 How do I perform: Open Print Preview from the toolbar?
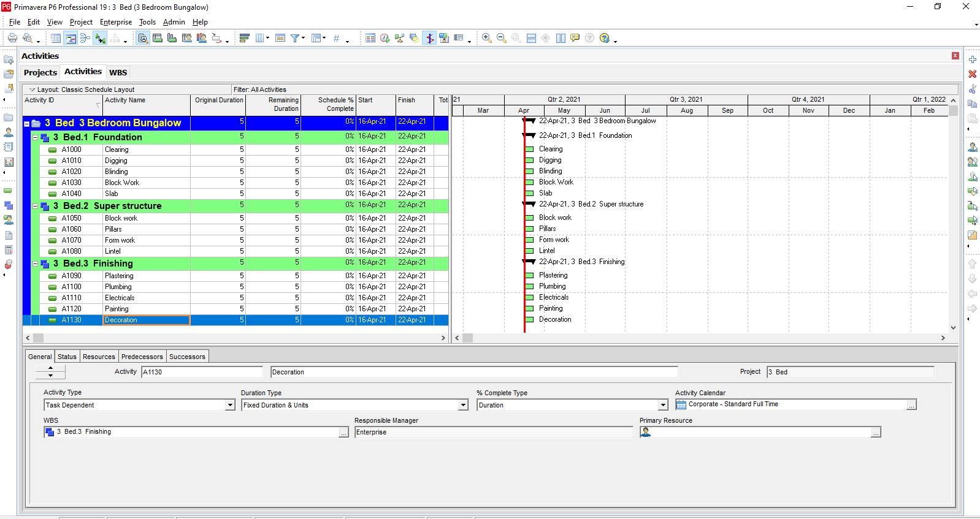tap(27, 38)
